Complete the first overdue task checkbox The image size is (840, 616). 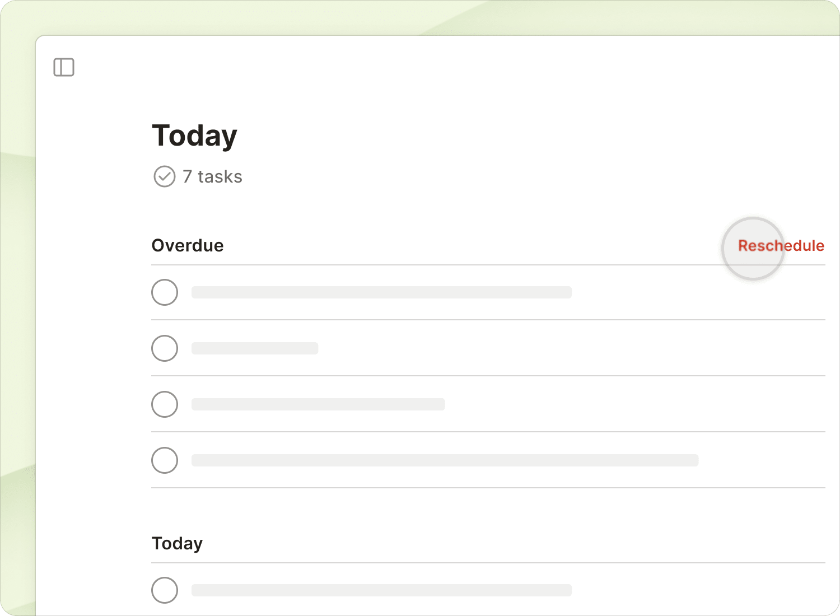point(165,292)
